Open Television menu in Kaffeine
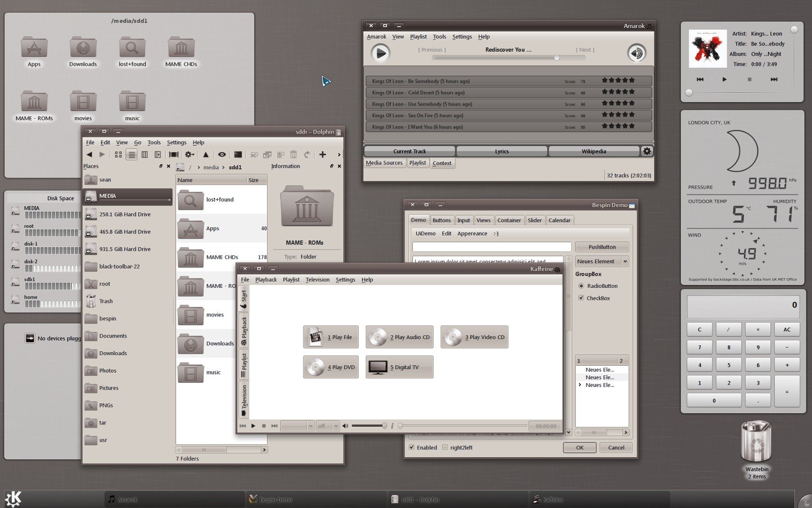This screenshot has width=812, height=508. tap(317, 280)
